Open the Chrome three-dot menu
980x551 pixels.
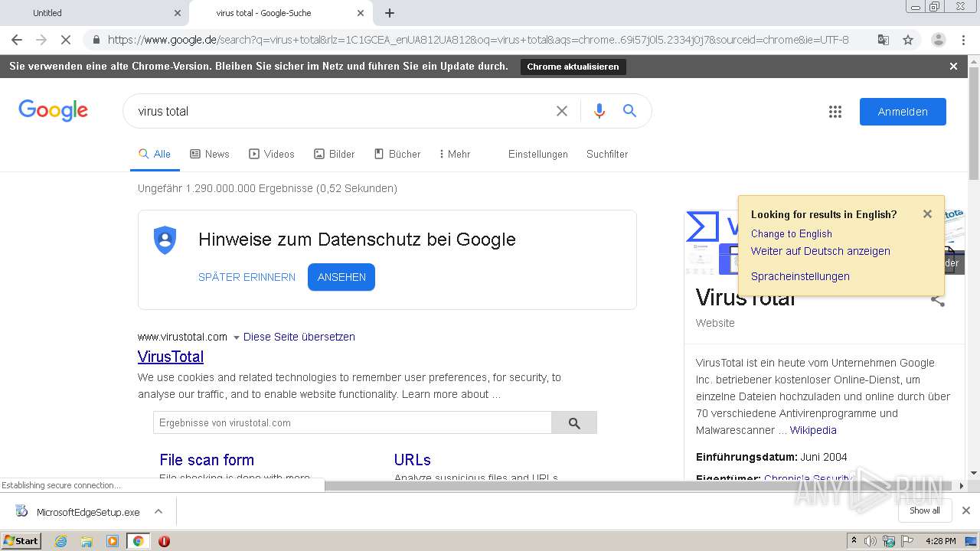[x=962, y=40]
